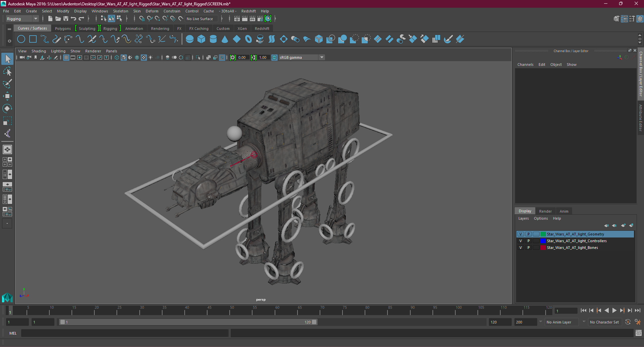Toggle visibility of Star_Wars_AT_AT_light_Controllers layer
The image size is (644, 347).
521,241
